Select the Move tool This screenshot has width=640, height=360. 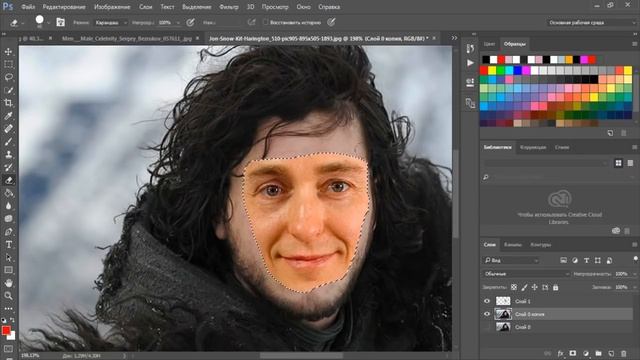point(9,52)
